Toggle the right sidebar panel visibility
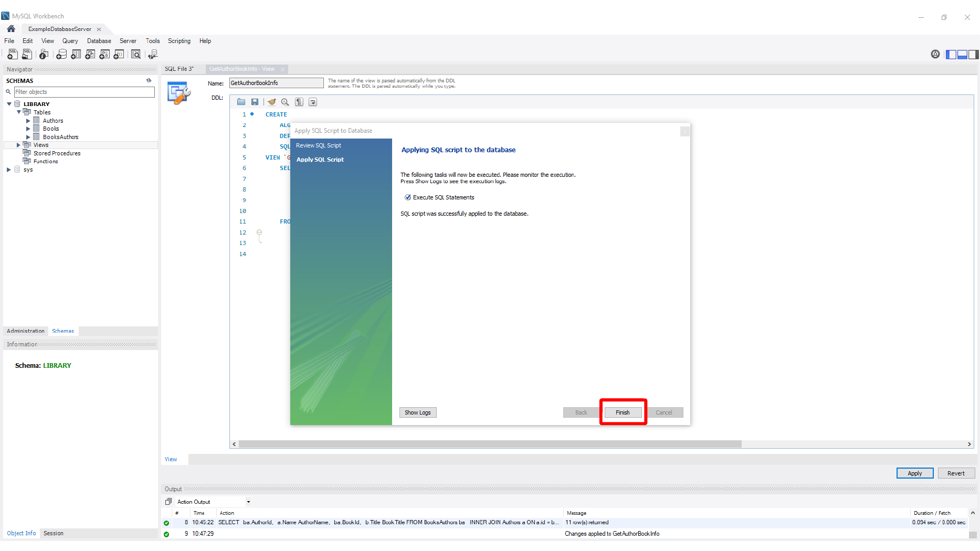980x551 pixels. (973, 54)
